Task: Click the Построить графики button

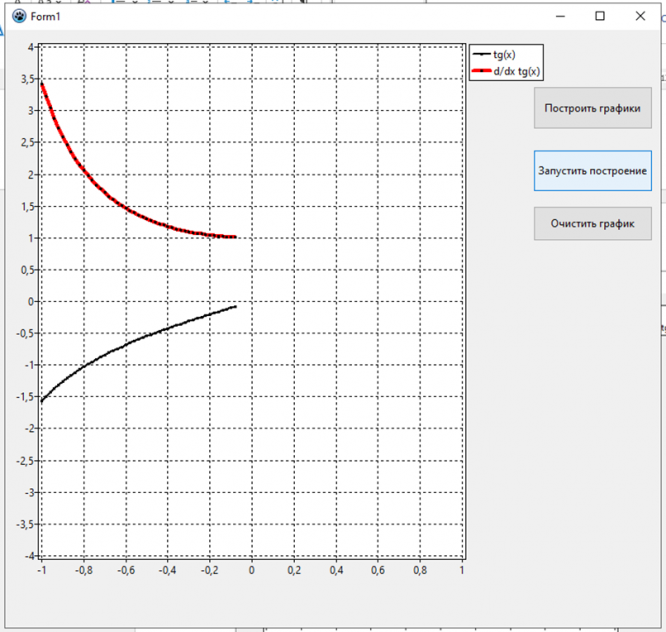Action: tap(593, 108)
